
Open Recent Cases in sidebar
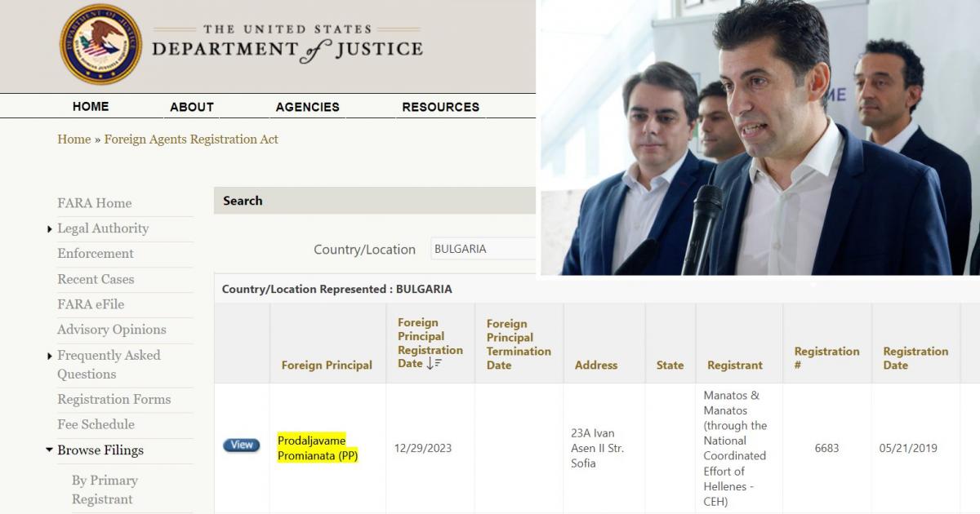click(x=96, y=279)
